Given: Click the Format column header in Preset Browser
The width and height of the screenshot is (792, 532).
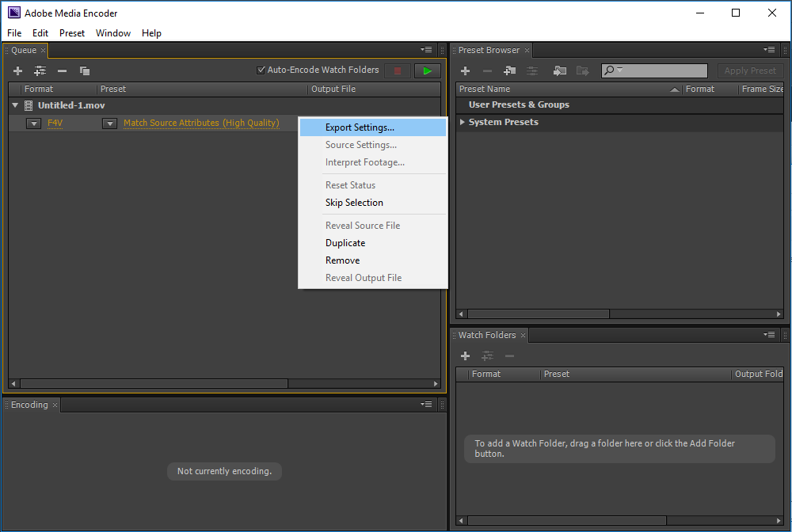Looking at the screenshot, I should 710,89.
